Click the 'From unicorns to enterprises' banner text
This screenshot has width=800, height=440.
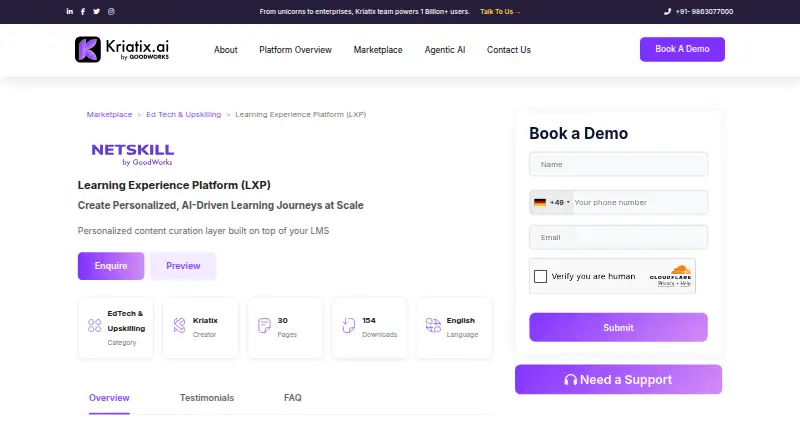[x=364, y=11]
